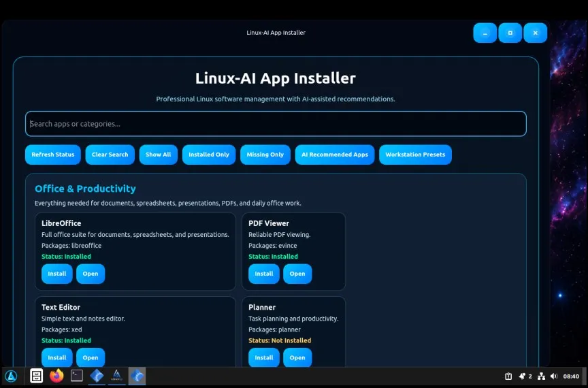This screenshot has width=588, height=388.
Task: Click the volume speaker tray icon
Action: [554, 376]
